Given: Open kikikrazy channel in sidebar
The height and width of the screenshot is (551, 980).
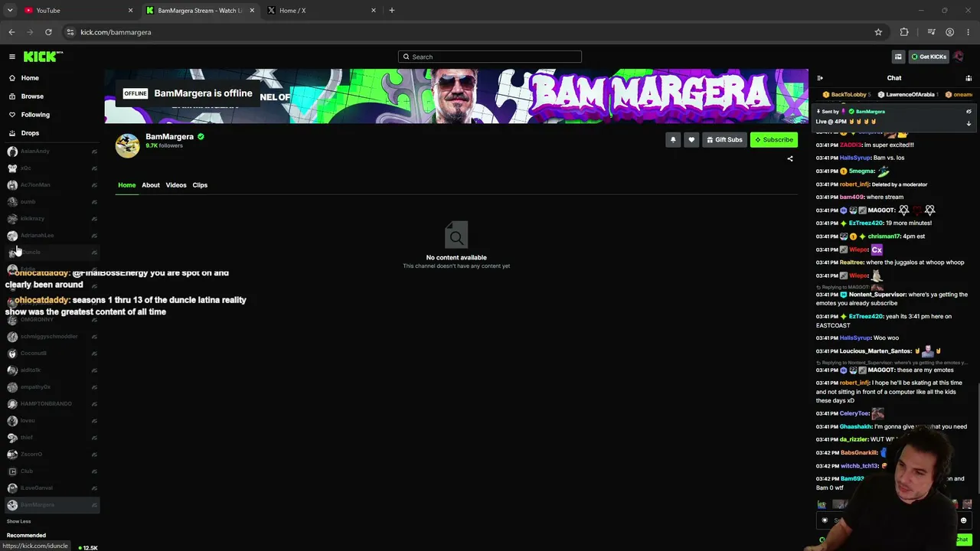Looking at the screenshot, I should 52,219.
